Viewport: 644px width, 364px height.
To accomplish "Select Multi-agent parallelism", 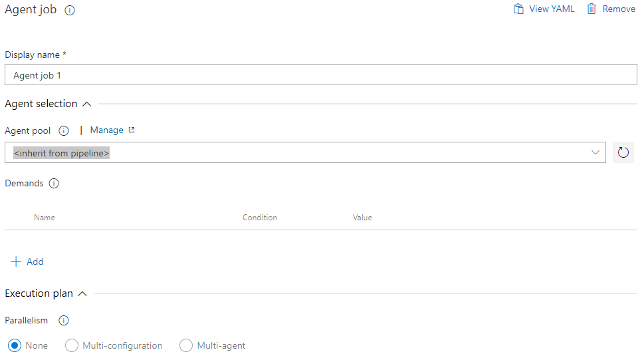I will pyautogui.click(x=186, y=346).
